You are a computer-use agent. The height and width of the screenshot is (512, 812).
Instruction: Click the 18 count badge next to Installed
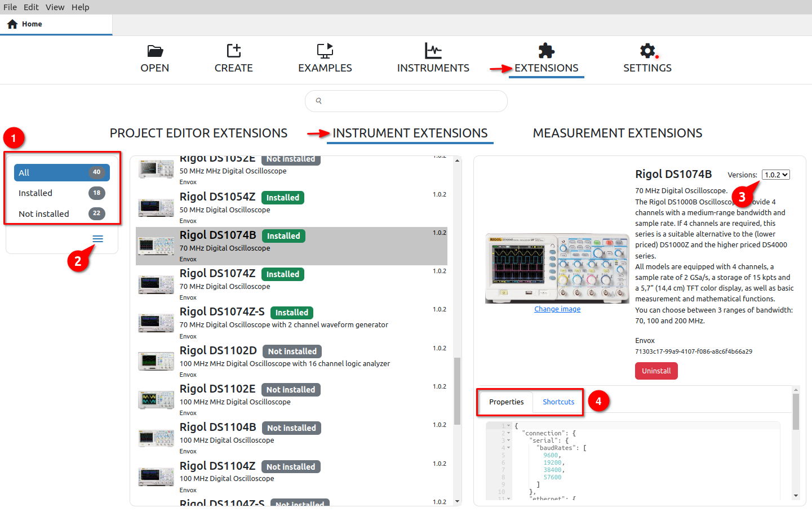(x=97, y=193)
